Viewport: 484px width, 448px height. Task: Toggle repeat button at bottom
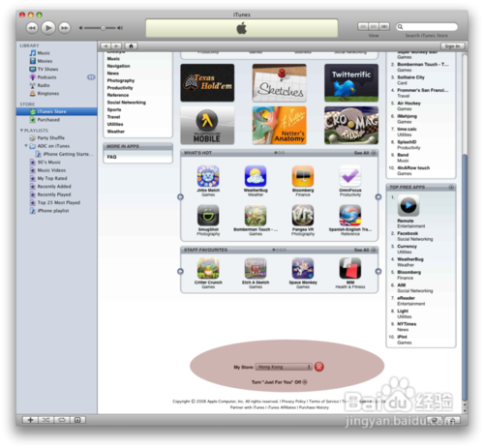62,420
